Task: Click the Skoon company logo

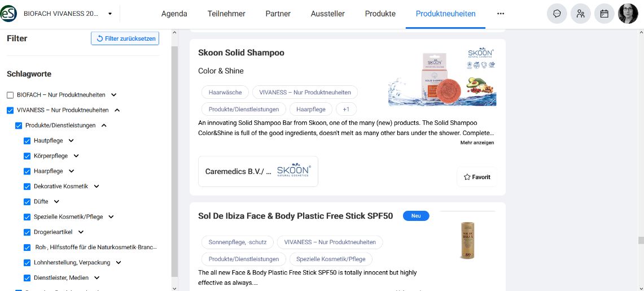Action: pos(293,171)
